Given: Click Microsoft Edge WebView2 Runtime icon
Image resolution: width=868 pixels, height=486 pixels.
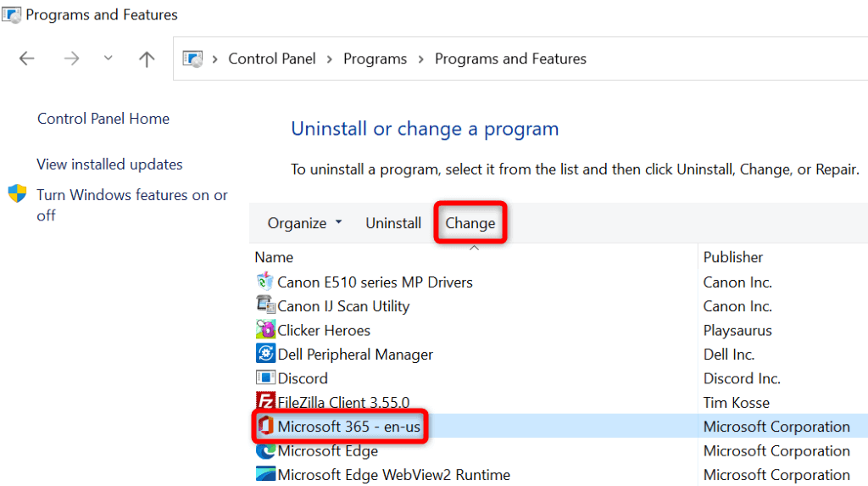Looking at the screenshot, I should tap(265, 474).
